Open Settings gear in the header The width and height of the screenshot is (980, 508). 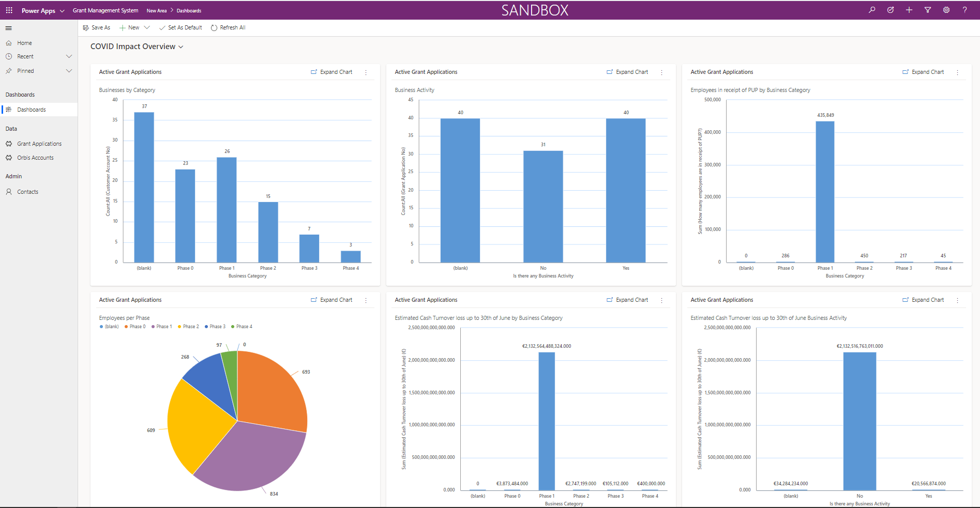pyautogui.click(x=946, y=10)
